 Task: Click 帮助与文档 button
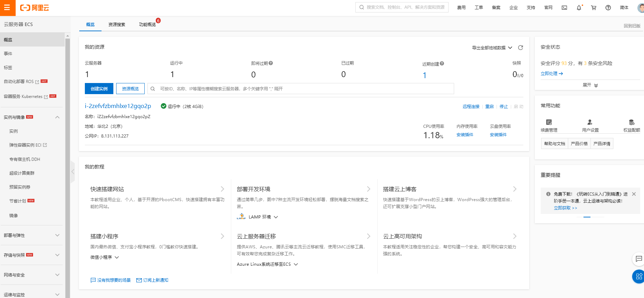[x=555, y=143]
